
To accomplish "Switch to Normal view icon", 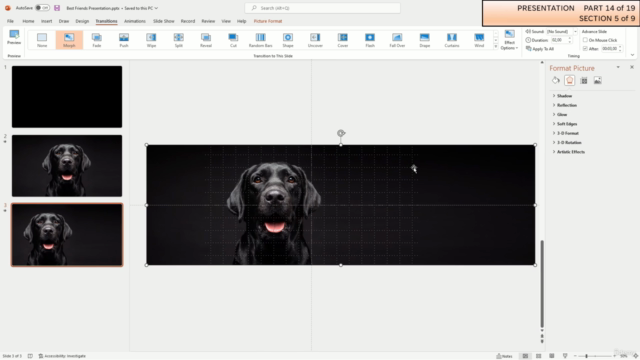I will point(525,356).
